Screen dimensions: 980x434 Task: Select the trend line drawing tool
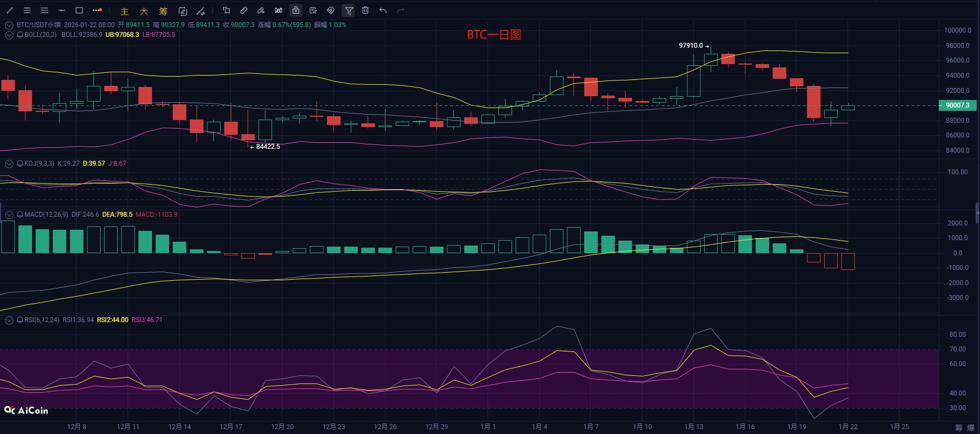click(10, 10)
